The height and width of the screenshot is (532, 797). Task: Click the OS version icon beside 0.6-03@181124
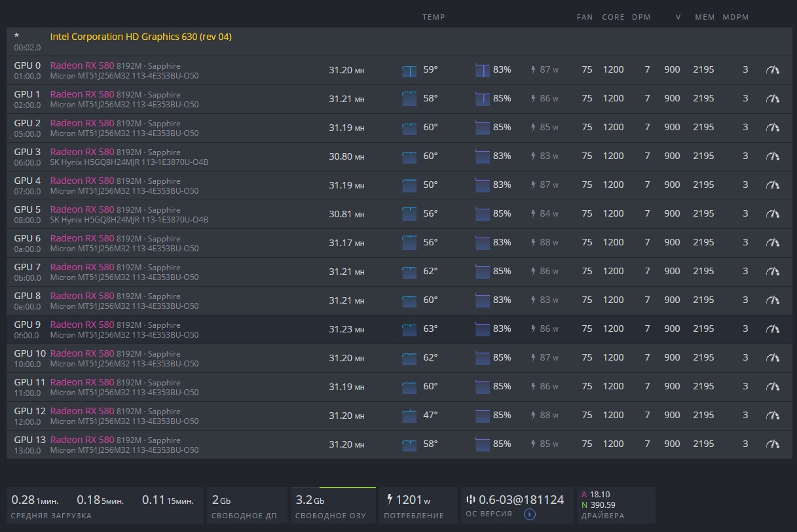pos(471,499)
